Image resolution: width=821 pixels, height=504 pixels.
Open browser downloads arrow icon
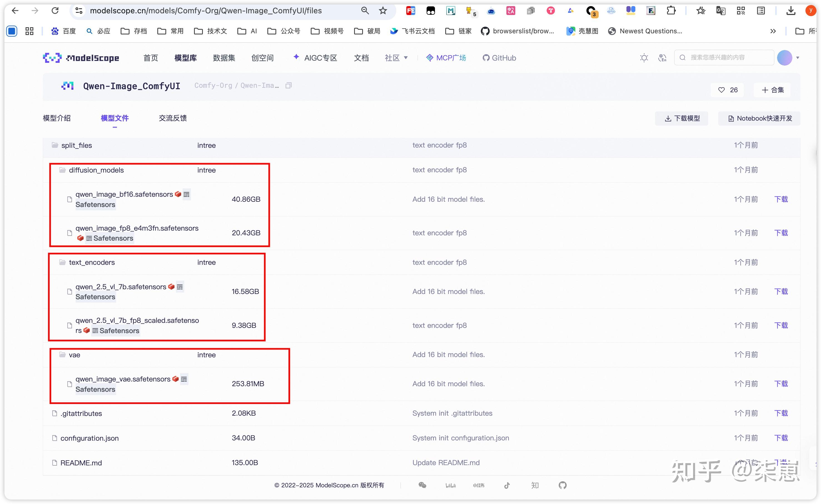coord(791,11)
